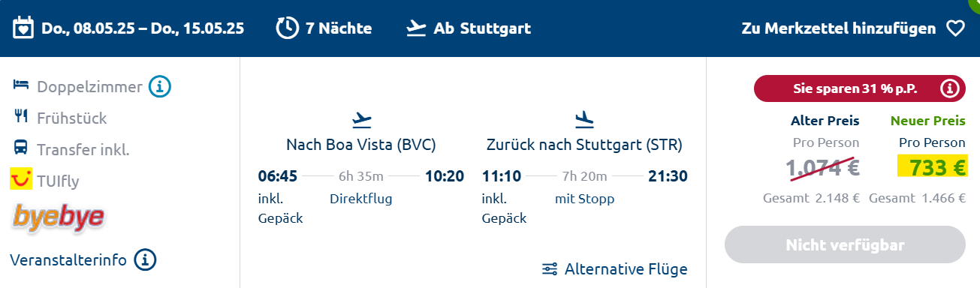
Task: Open the Doppelzimmer info icon
Action: coord(160,87)
